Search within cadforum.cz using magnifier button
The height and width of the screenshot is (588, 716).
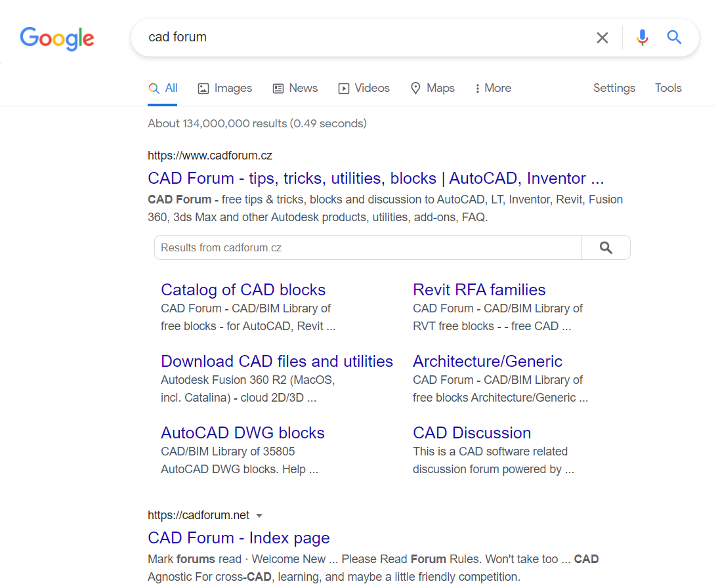tap(606, 247)
